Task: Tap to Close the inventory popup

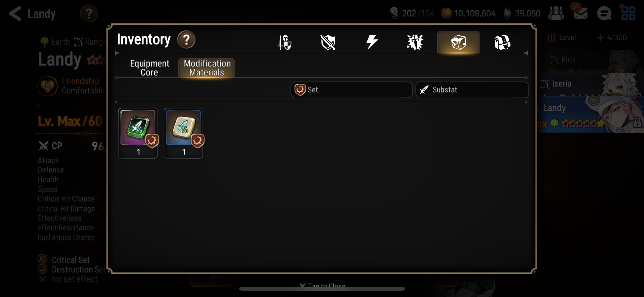Action: pos(322,285)
